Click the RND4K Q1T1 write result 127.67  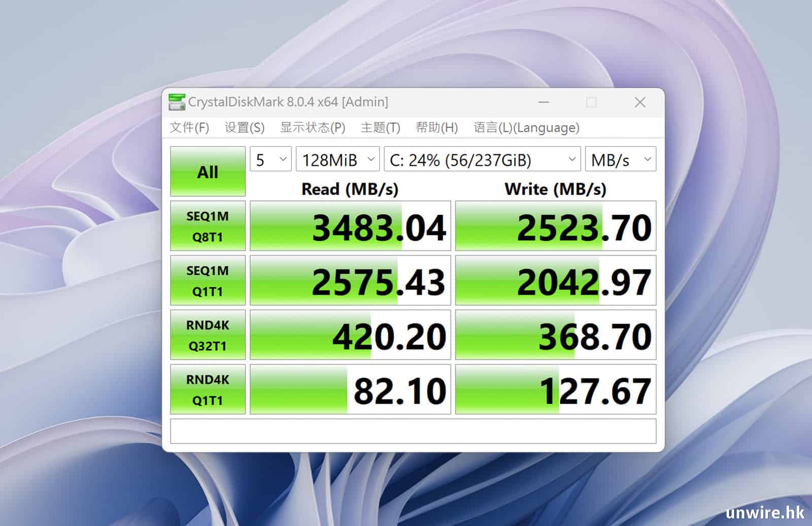click(556, 390)
